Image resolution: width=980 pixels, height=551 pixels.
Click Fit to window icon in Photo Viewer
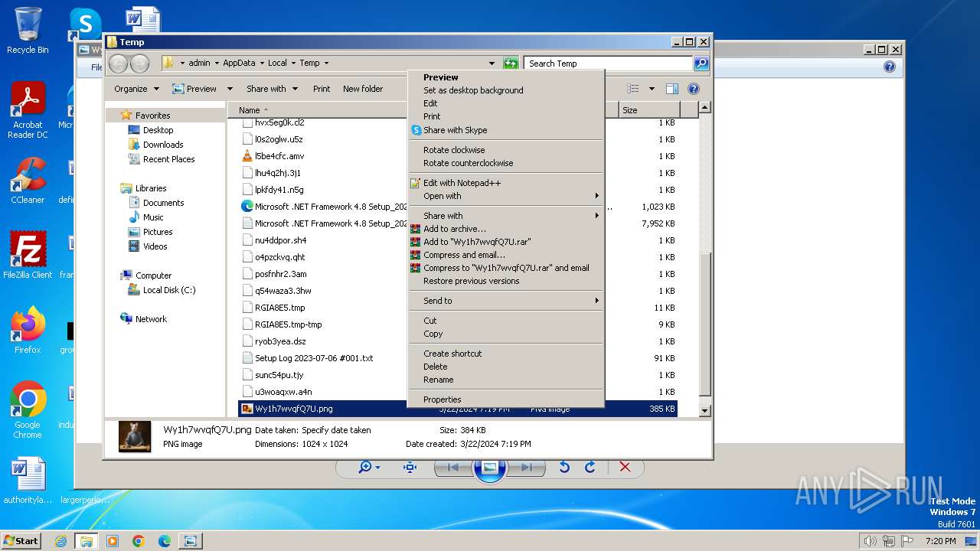click(410, 468)
